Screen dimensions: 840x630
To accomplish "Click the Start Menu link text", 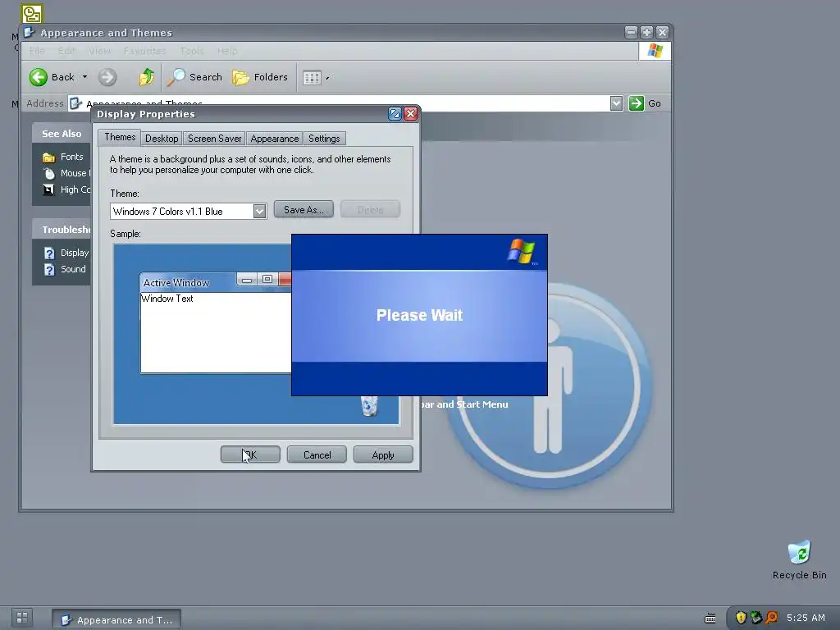I will [x=464, y=404].
